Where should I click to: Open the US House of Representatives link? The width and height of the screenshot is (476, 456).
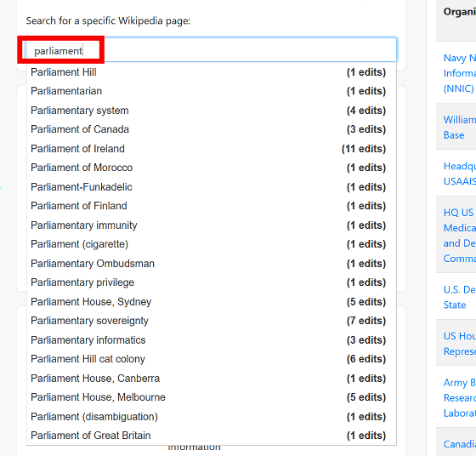tap(460, 344)
